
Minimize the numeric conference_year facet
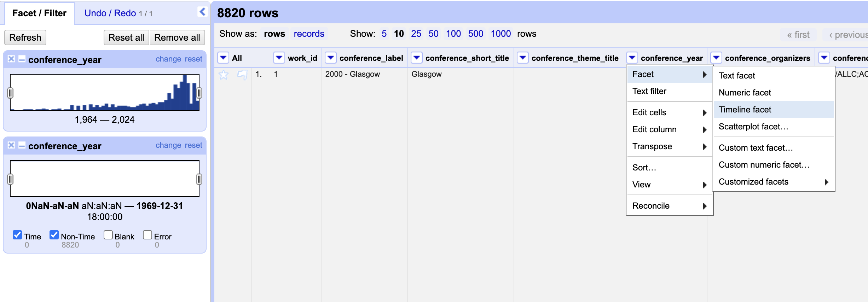pos(22,59)
